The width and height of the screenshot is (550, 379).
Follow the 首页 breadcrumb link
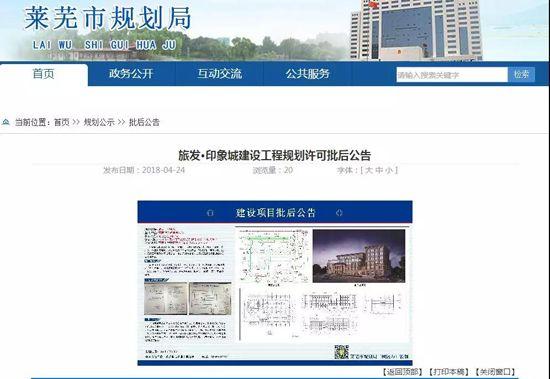click(62, 122)
